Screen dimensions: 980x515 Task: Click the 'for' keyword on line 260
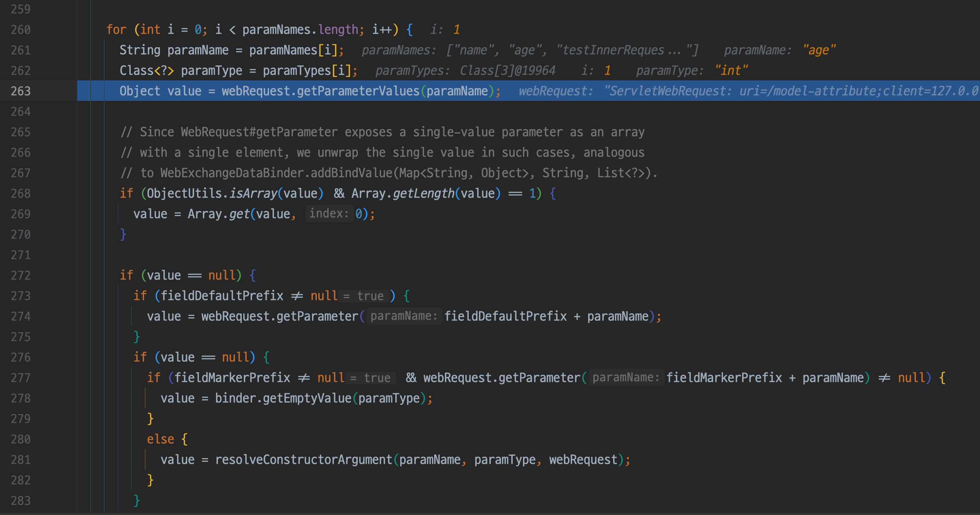pyautogui.click(x=116, y=30)
